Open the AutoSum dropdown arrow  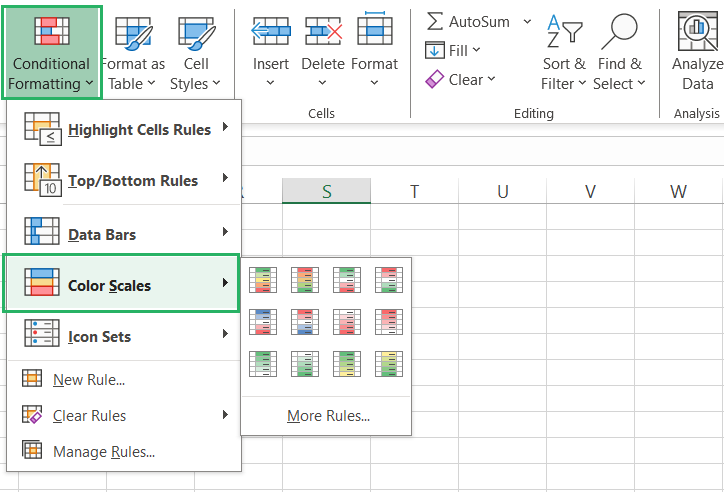pyautogui.click(x=527, y=21)
